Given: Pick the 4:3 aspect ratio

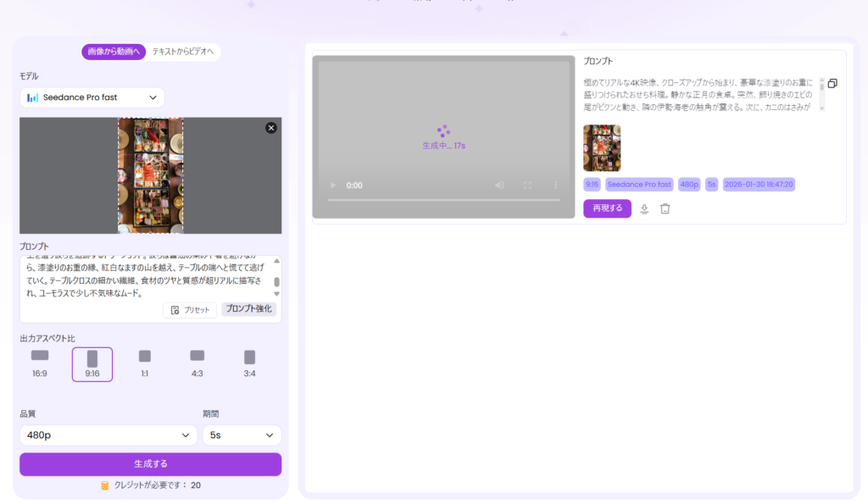Looking at the screenshot, I should (197, 363).
